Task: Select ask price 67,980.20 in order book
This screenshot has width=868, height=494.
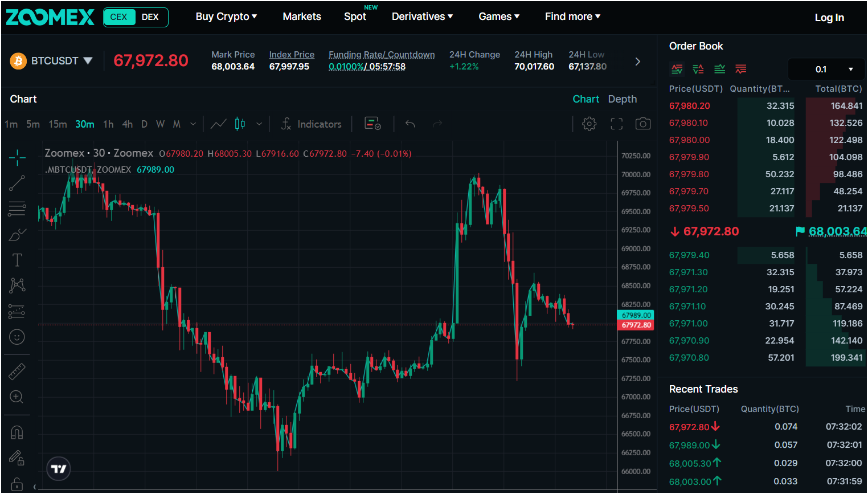Action: (x=690, y=106)
